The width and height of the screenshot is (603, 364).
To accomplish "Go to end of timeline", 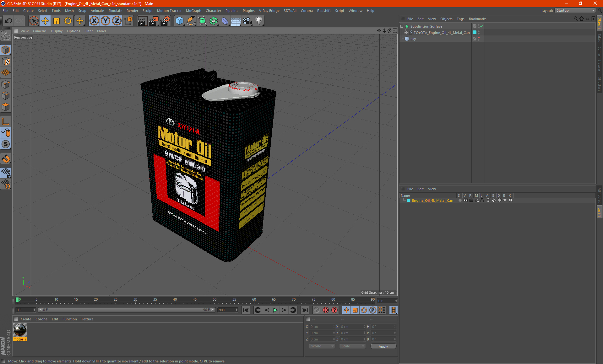I will tap(305, 310).
